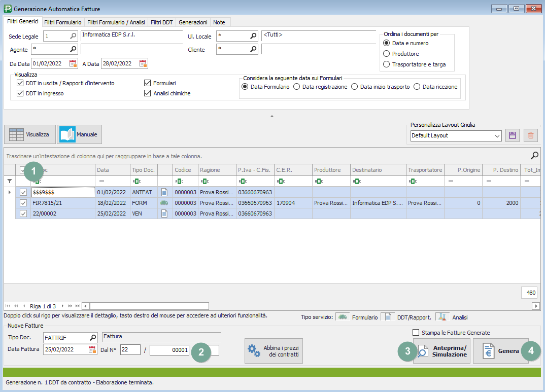This screenshot has height=392, width=545.
Task: Enable Stampa le Fatture Generate checkbox
Action: point(417,333)
